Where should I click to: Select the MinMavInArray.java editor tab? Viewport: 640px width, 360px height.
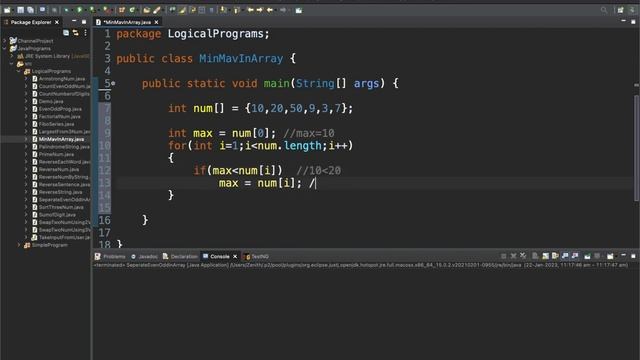pyautogui.click(x=127, y=22)
